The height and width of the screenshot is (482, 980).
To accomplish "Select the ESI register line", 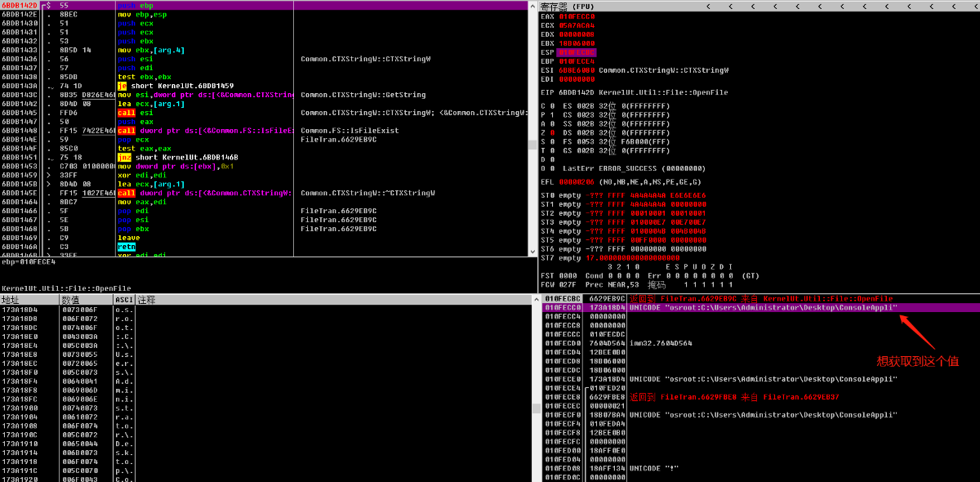I will coord(635,71).
